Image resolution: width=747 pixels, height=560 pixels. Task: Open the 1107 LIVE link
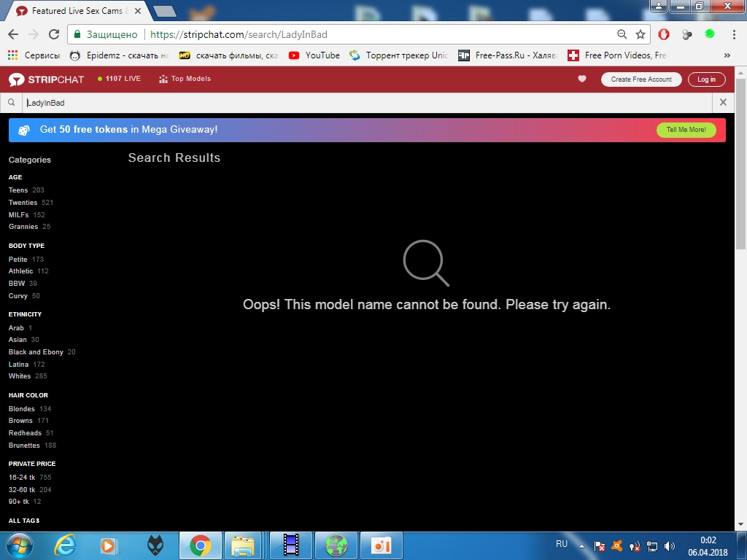[119, 79]
